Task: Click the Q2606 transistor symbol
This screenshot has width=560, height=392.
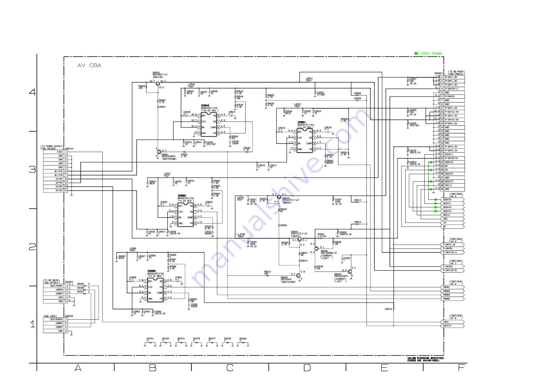Action: pyautogui.click(x=279, y=197)
